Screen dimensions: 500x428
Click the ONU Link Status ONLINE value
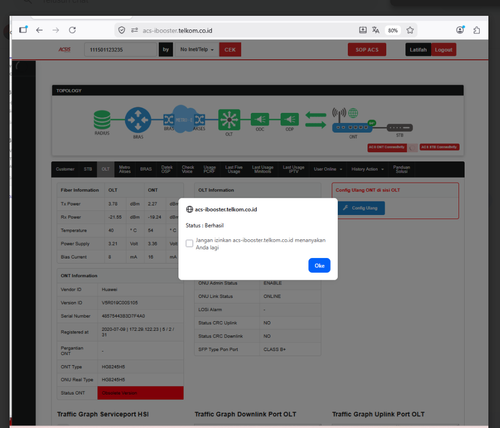pyautogui.click(x=272, y=296)
